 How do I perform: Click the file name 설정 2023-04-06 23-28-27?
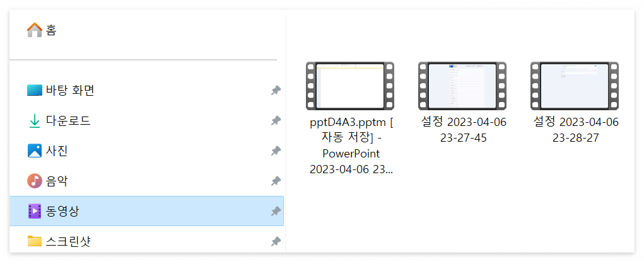point(575,130)
